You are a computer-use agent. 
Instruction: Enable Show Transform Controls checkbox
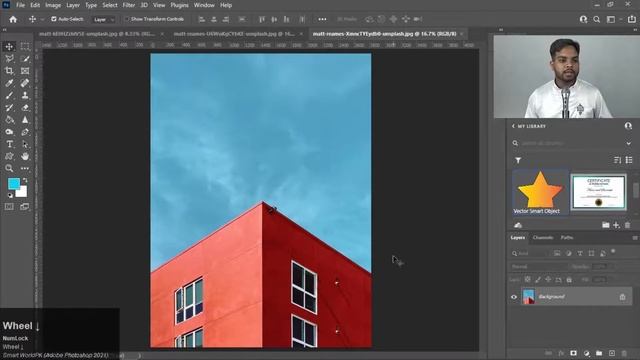[x=127, y=19]
